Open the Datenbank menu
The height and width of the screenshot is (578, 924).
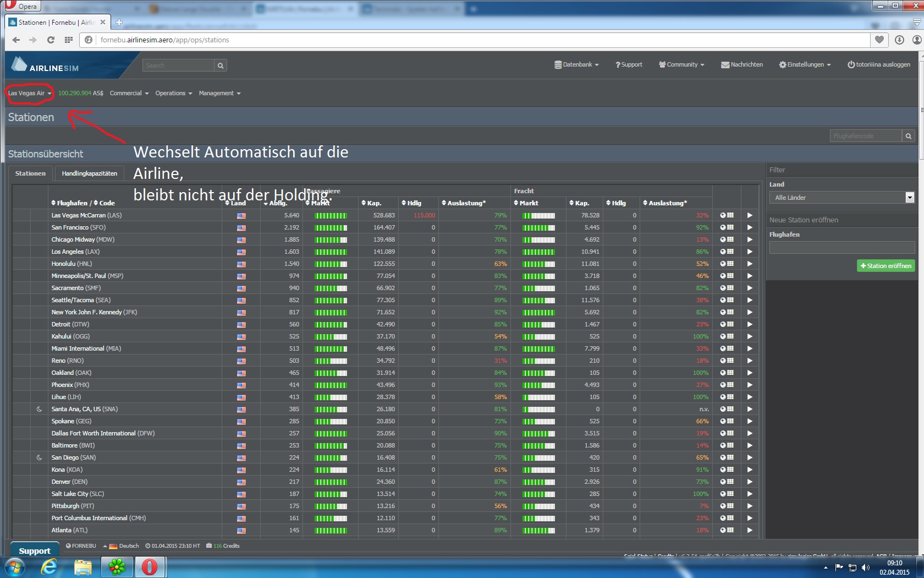pyautogui.click(x=576, y=65)
